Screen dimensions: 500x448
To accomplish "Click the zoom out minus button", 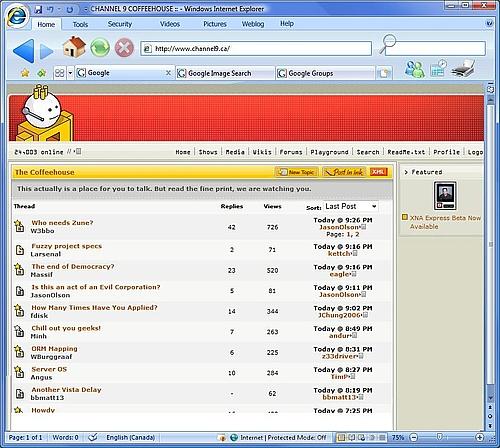I will (413, 437).
